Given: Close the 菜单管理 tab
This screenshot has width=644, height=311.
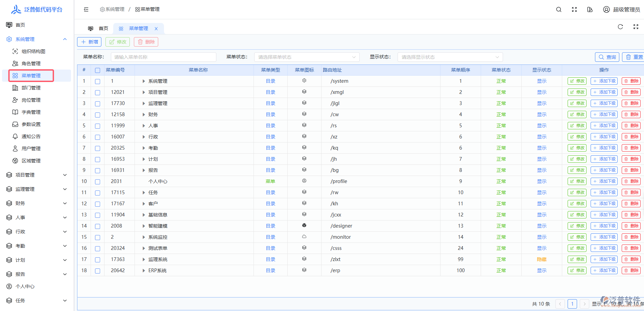Looking at the screenshot, I should (156, 29).
